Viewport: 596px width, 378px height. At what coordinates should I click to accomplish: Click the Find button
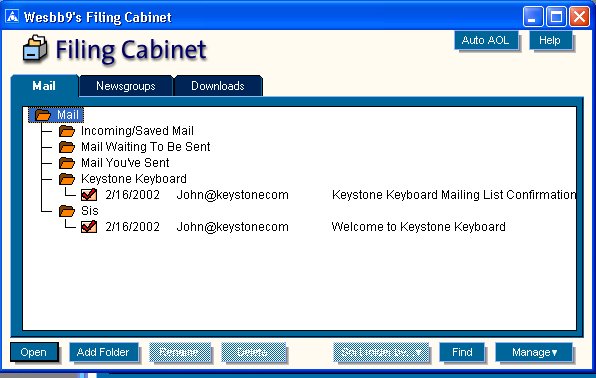[x=462, y=352]
